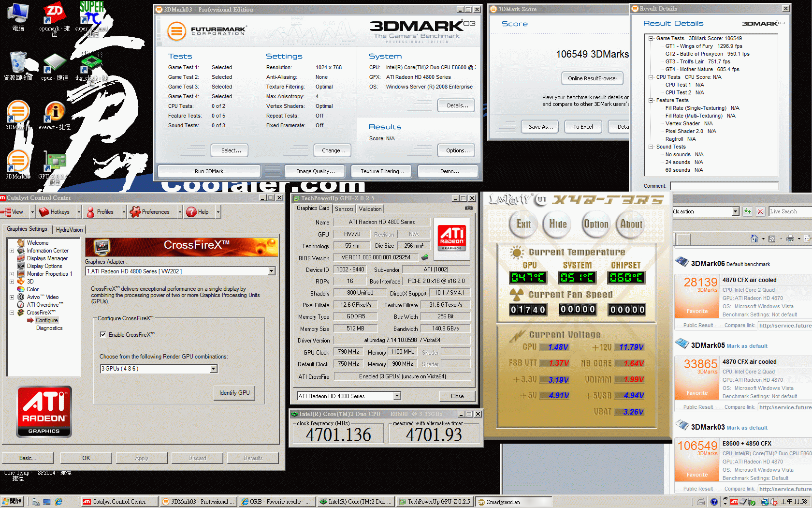This screenshot has height=508, width=812.
Task: Expand Information Center tree node
Action: tap(12, 251)
